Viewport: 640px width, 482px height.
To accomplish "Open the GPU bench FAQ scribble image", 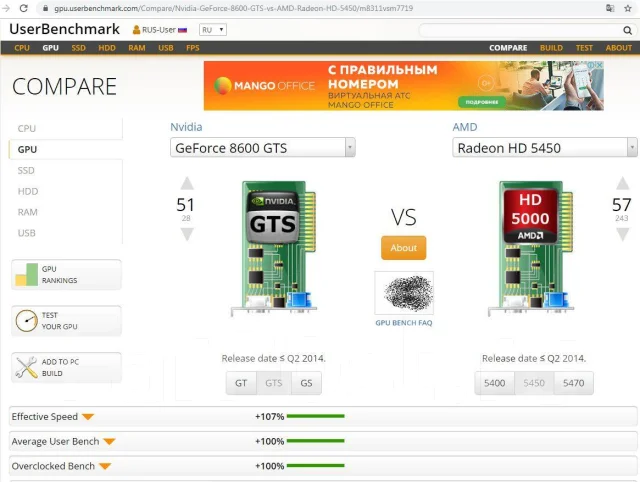I will point(404,293).
